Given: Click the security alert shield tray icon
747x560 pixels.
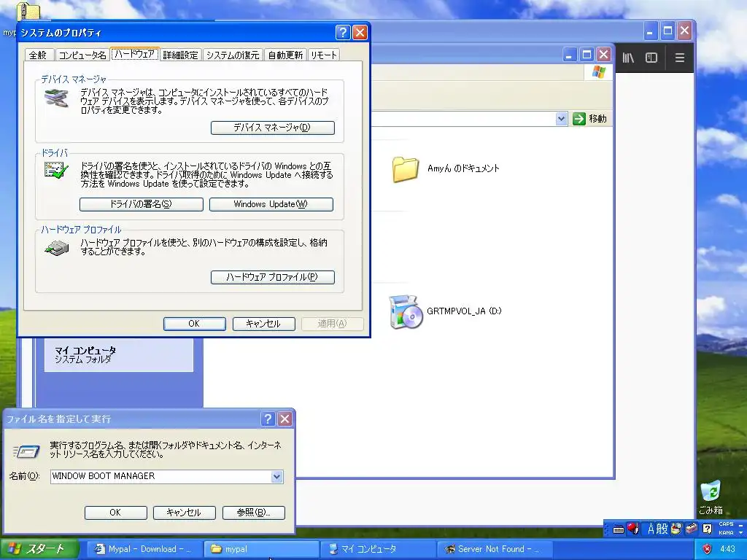Looking at the screenshot, I should 707,550.
